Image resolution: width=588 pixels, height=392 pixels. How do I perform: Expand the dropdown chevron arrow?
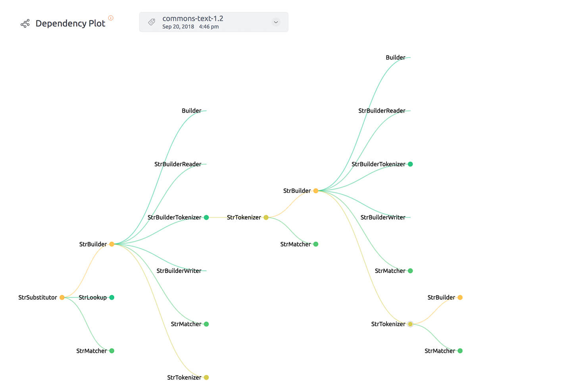point(276,22)
